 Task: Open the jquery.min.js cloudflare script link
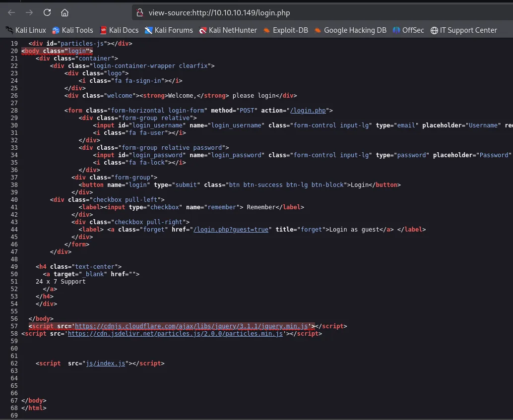pos(192,326)
